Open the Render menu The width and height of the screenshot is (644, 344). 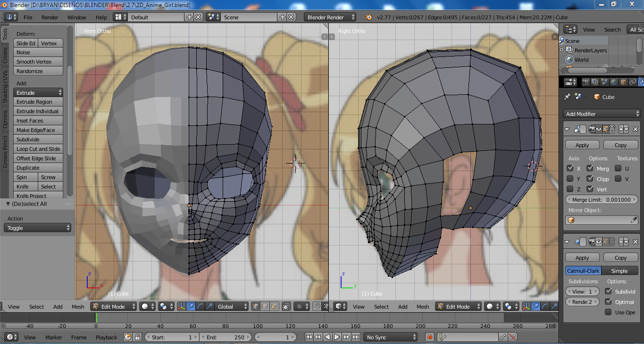[x=50, y=17]
